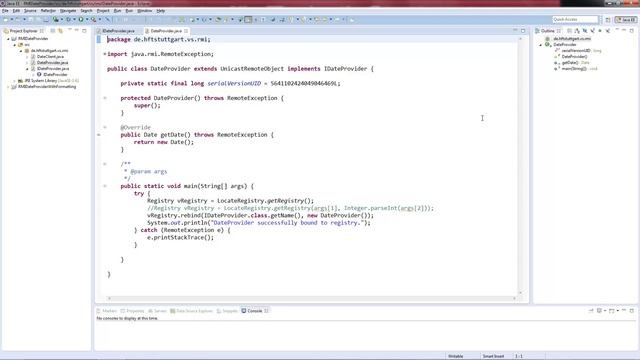The width and height of the screenshot is (640, 360).
Task: Minimize the Project Explorer view
Action: point(76,30)
